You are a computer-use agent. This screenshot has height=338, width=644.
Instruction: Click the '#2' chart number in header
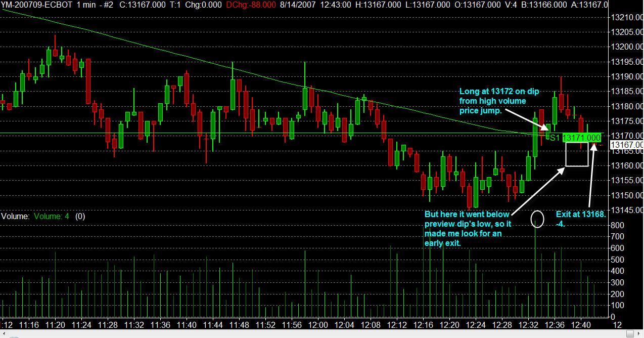pos(108,5)
